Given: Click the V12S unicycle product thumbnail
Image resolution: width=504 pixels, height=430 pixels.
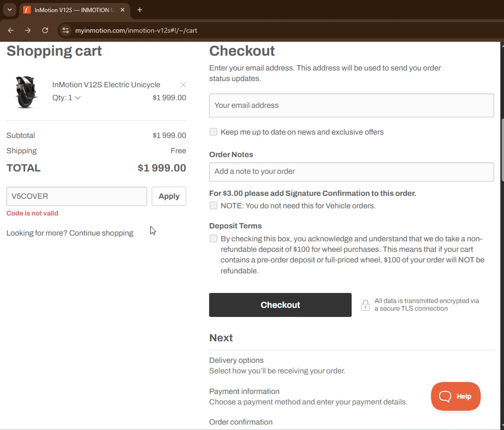Looking at the screenshot, I should click(x=26, y=92).
